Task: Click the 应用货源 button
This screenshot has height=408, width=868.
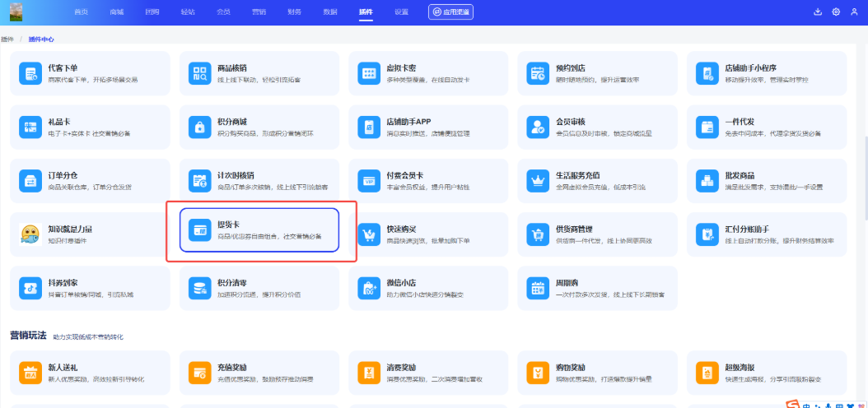Action: pyautogui.click(x=450, y=12)
